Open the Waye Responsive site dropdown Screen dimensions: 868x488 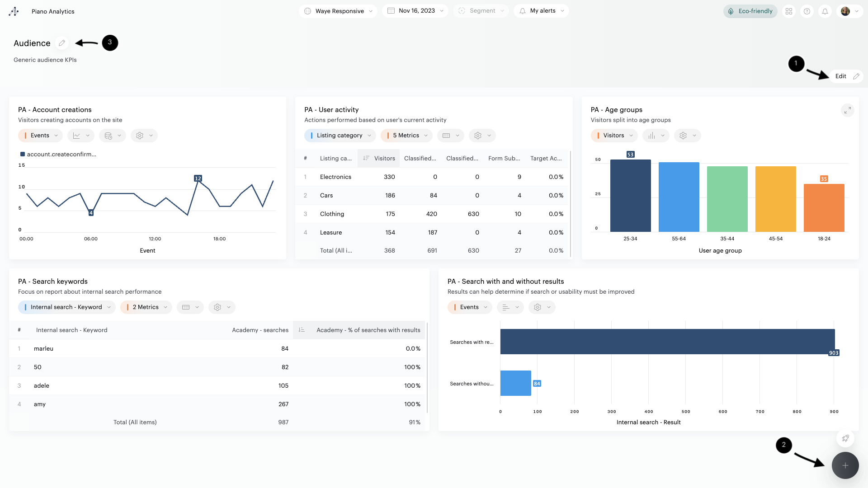(x=339, y=11)
